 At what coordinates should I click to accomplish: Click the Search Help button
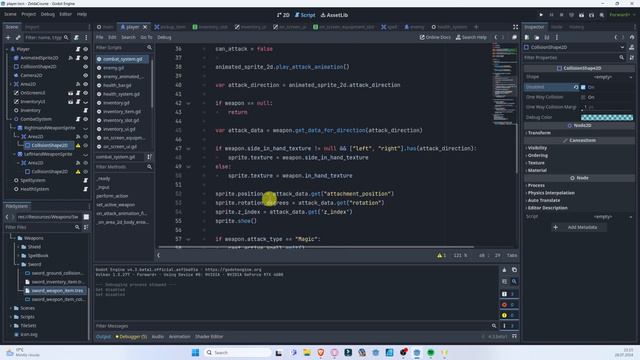click(471, 38)
